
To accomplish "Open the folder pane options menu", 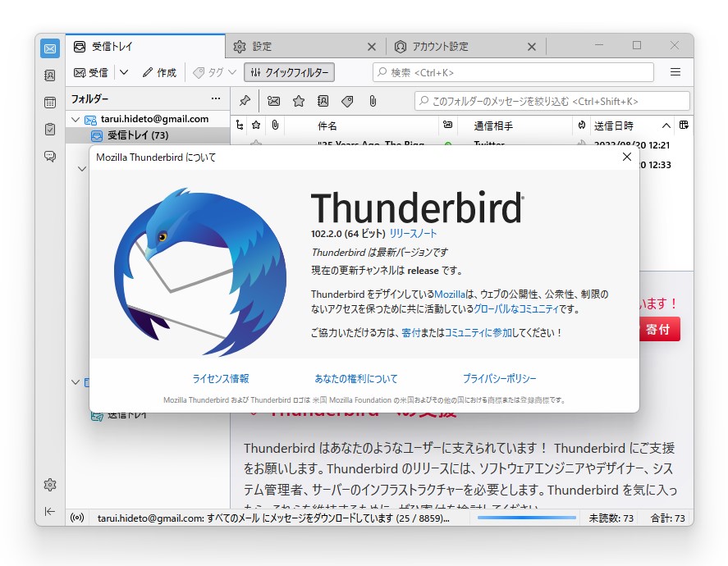I will [215, 98].
